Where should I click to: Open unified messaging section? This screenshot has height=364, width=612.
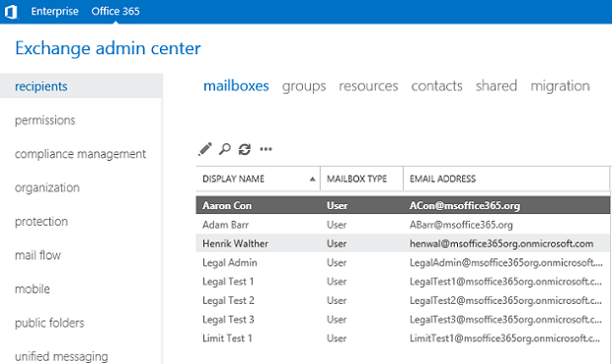[x=61, y=356]
